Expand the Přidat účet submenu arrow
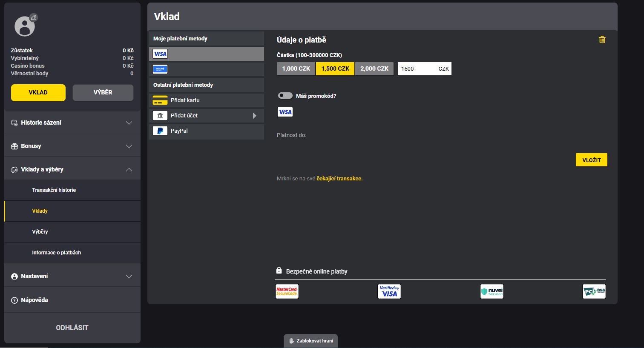 (255, 116)
